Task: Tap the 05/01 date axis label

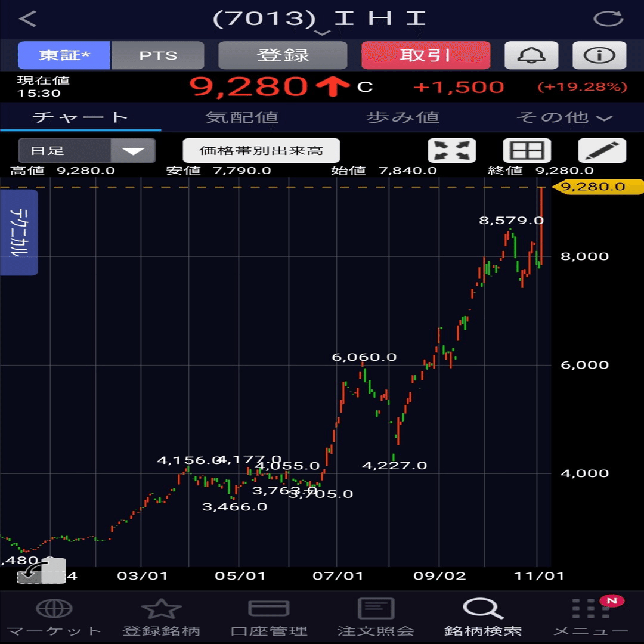Action: coord(240,576)
